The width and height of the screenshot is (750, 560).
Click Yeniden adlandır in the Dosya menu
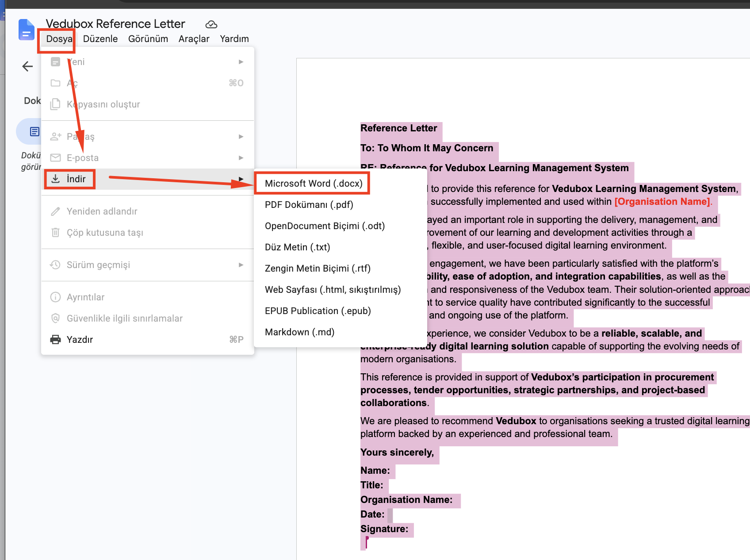[148, 211]
